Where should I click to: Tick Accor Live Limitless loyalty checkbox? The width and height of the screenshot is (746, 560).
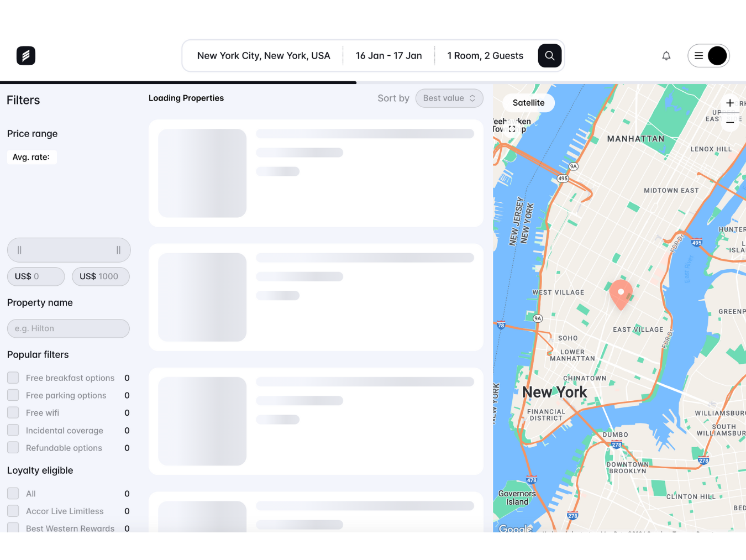coord(13,511)
